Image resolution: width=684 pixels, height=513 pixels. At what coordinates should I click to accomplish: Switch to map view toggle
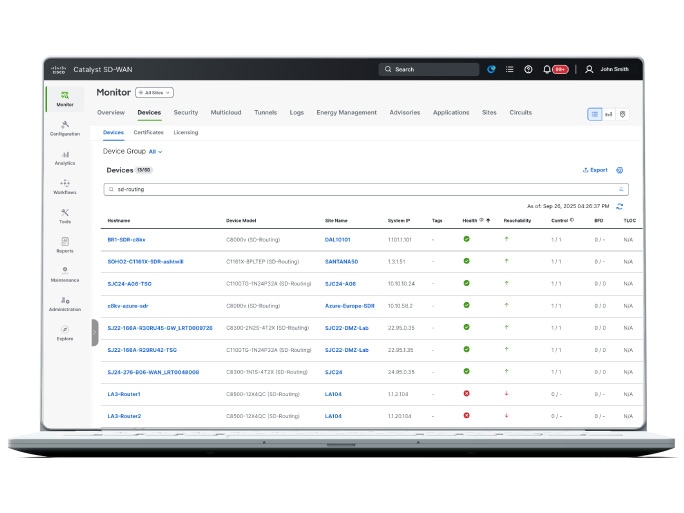(x=622, y=114)
